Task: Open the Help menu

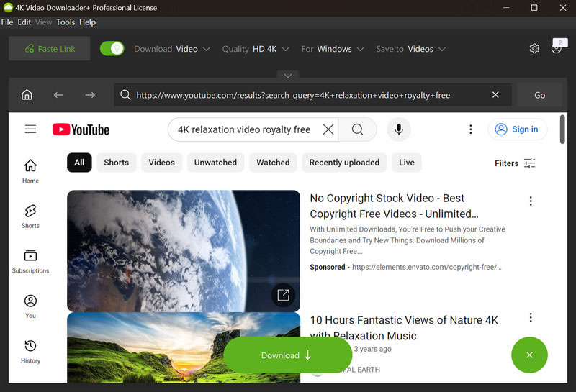Action: (87, 22)
